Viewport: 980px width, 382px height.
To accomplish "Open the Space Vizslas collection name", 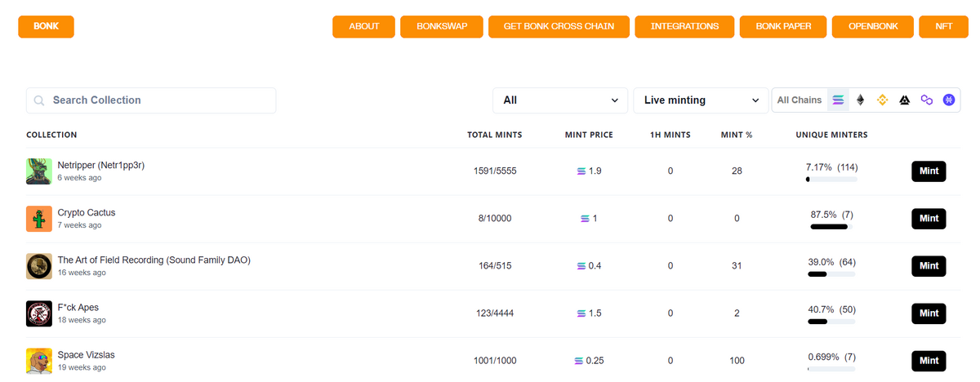I will pos(86,354).
